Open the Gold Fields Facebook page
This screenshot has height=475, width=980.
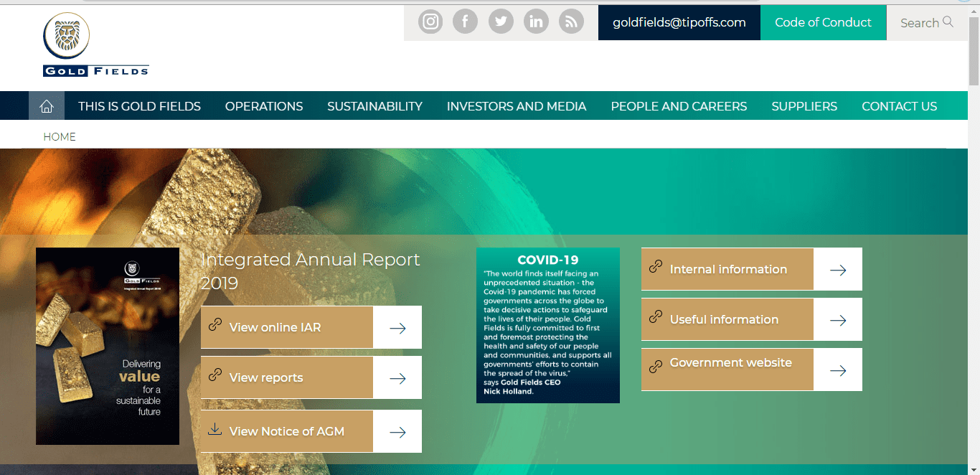pos(466,22)
